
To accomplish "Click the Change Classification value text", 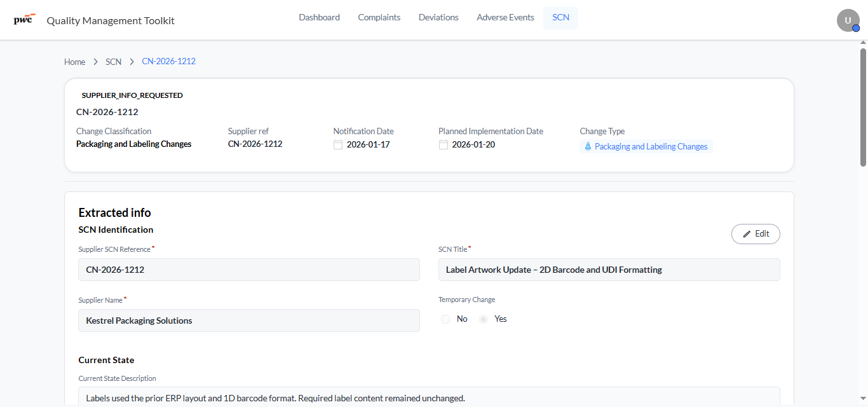I will (133, 144).
